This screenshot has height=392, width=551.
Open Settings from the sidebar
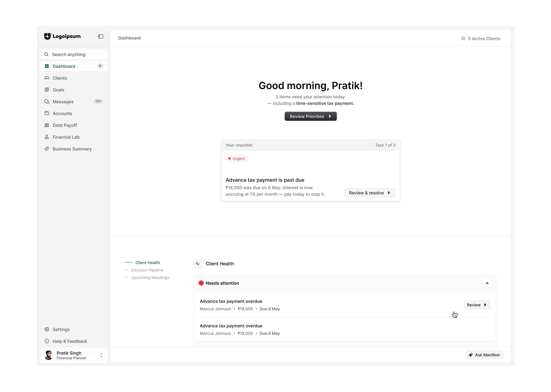point(74,329)
